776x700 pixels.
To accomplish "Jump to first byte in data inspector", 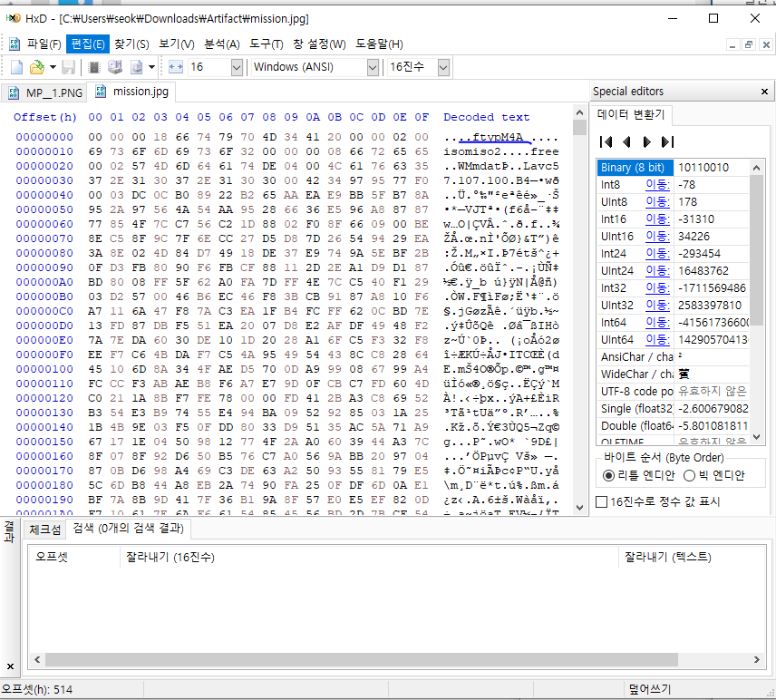I will click(606, 142).
